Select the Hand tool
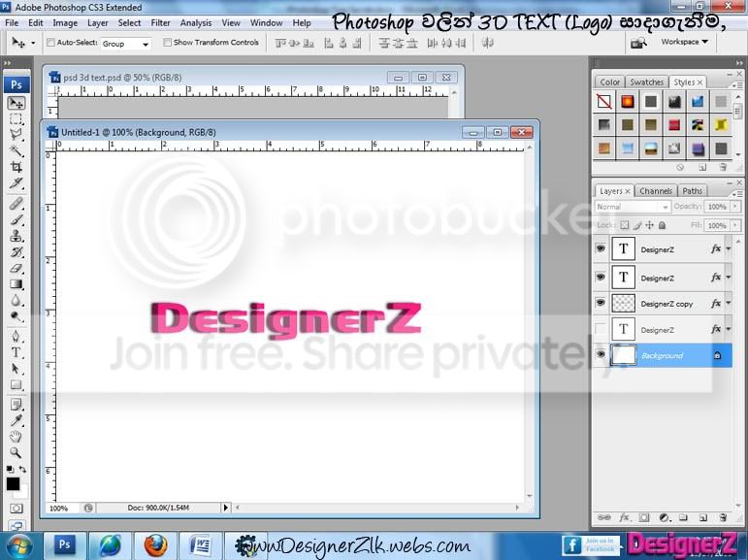This screenshot has width=748, height=560. [16, 436]
